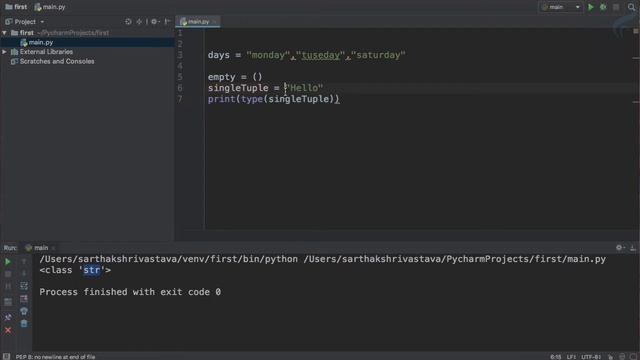The width and height of the screenshot is (640, 360).
Task: Click the print statement on line 7
Action: pyautogui.click(x=273, y=99)
